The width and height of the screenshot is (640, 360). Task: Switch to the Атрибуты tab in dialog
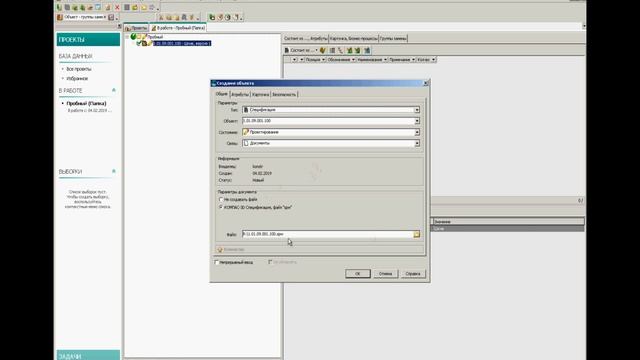[x=240, y=94]
